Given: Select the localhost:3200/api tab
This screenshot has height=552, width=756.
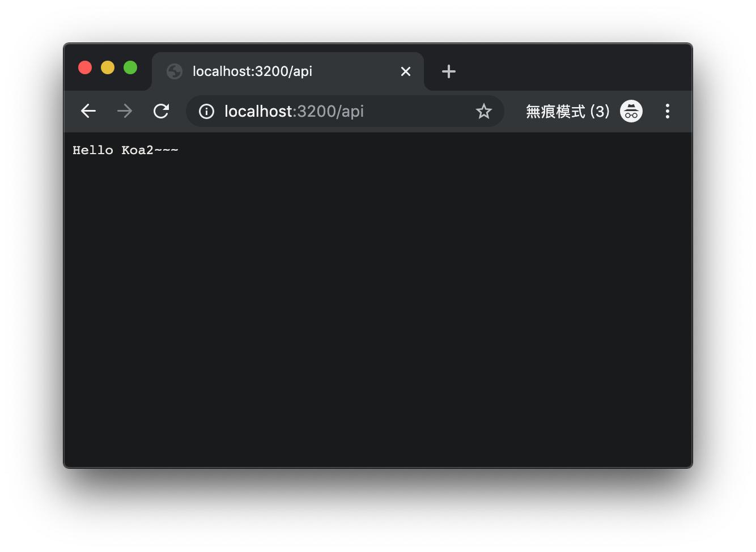Looking at the screenshot, I should (288, 71).
